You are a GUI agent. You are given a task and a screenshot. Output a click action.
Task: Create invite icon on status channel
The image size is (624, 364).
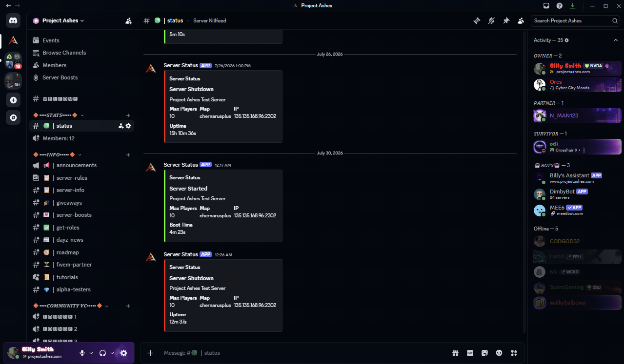[x=121, y=126]
